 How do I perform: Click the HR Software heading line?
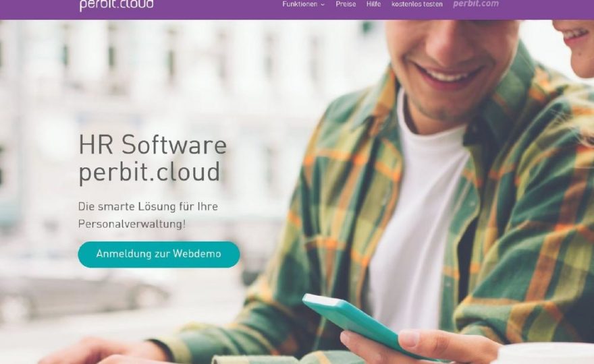(x=153, y=144)
